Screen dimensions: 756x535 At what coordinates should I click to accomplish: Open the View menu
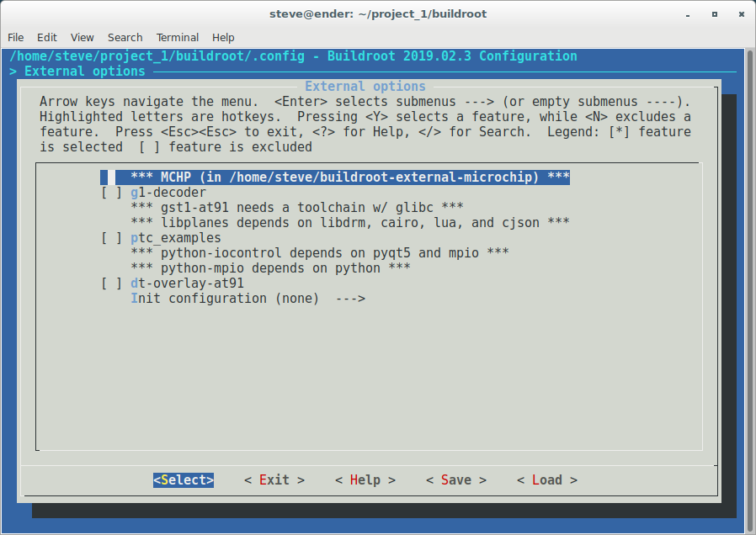83,37
